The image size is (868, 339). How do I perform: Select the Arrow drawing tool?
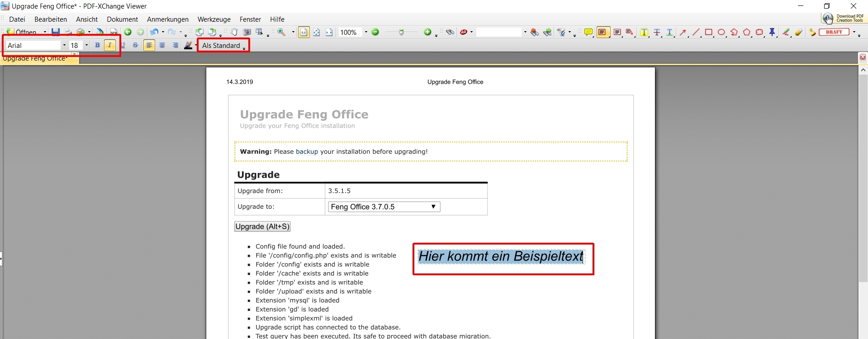tap(683, 32)
